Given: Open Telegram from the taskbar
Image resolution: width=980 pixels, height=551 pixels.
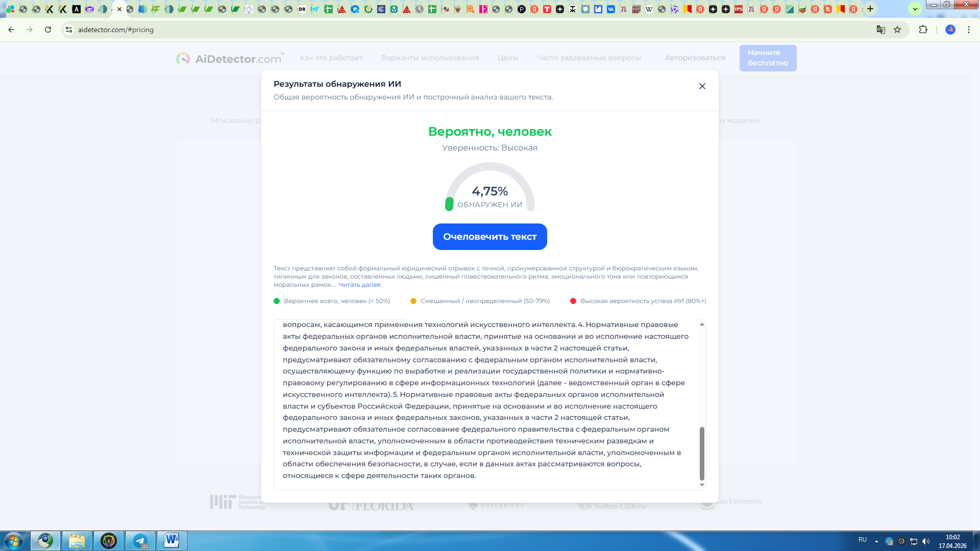Looking at the screenshot, I should [x=140, y=541].
